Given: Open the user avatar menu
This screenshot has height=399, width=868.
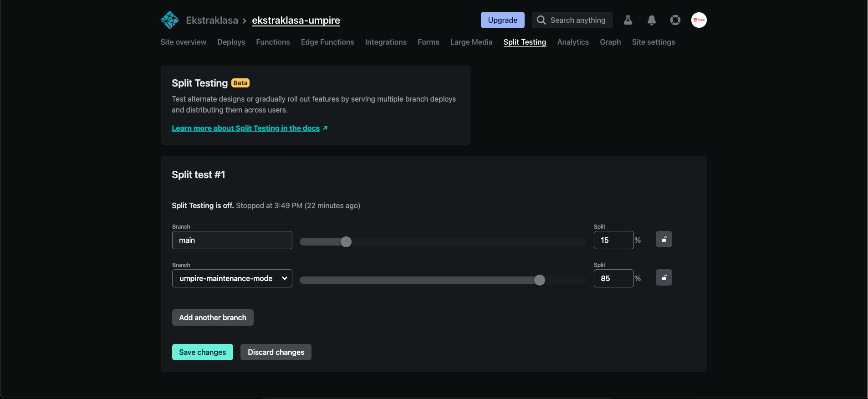Looking at the screenshot, I should [699, 20].
